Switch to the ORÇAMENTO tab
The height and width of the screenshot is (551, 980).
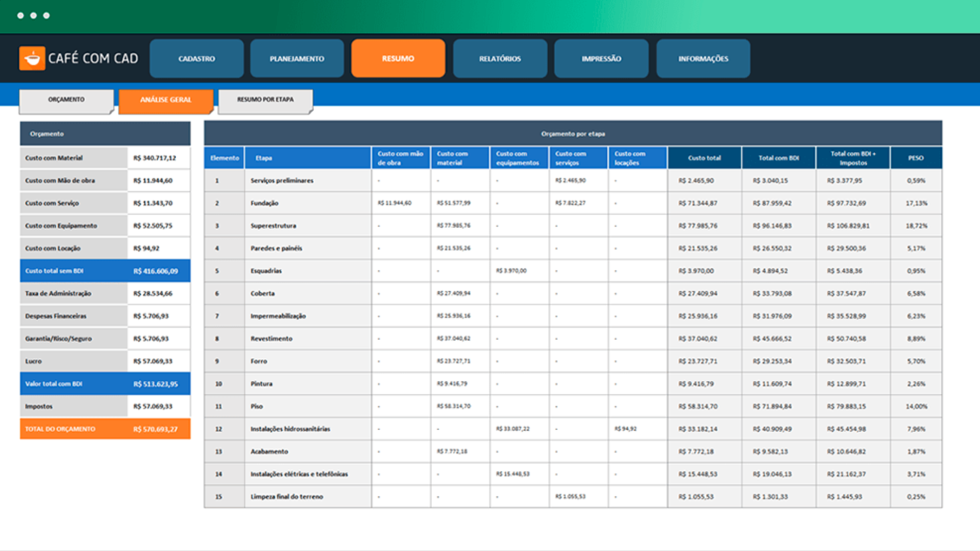click(x=66, y=100)
